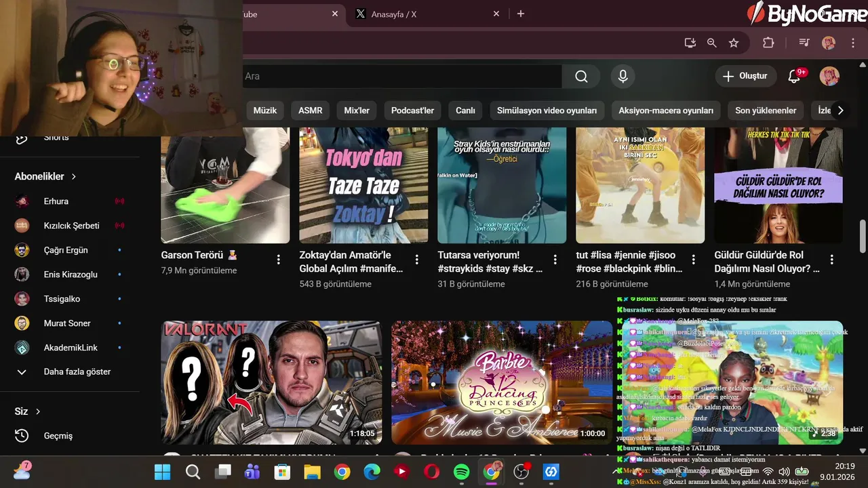
Task: Select the Podcast'ler filter chip
Action: click(x=412, y=110)
